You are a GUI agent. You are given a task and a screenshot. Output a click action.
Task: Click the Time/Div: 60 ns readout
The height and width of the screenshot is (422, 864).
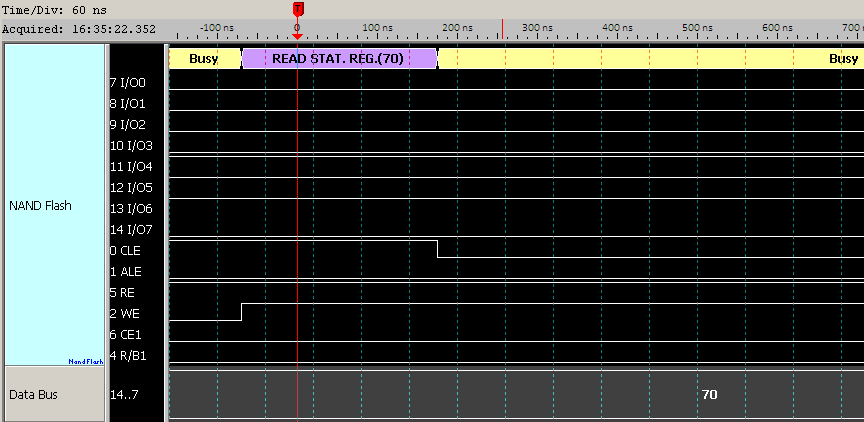(x=55, y=10)
